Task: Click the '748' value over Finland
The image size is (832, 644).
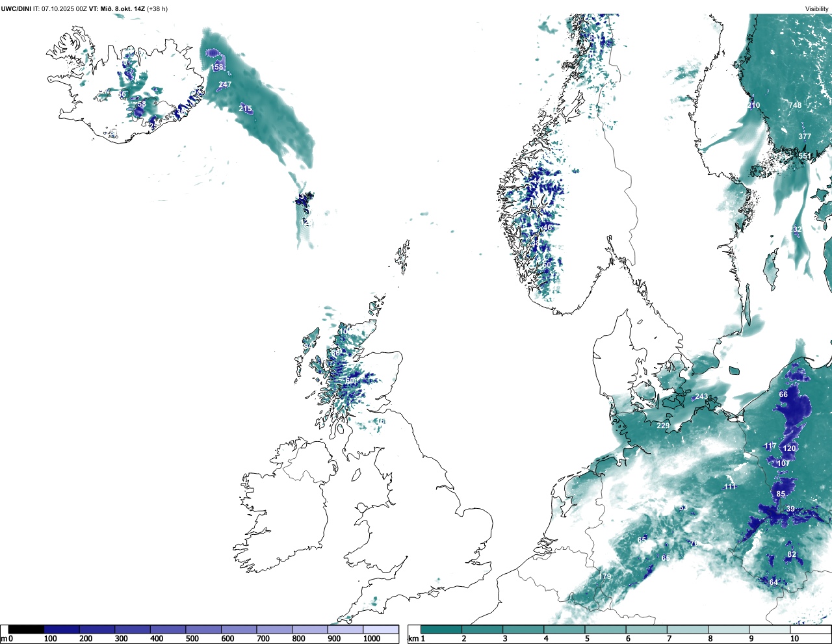Action: click(x=795, y=105)
